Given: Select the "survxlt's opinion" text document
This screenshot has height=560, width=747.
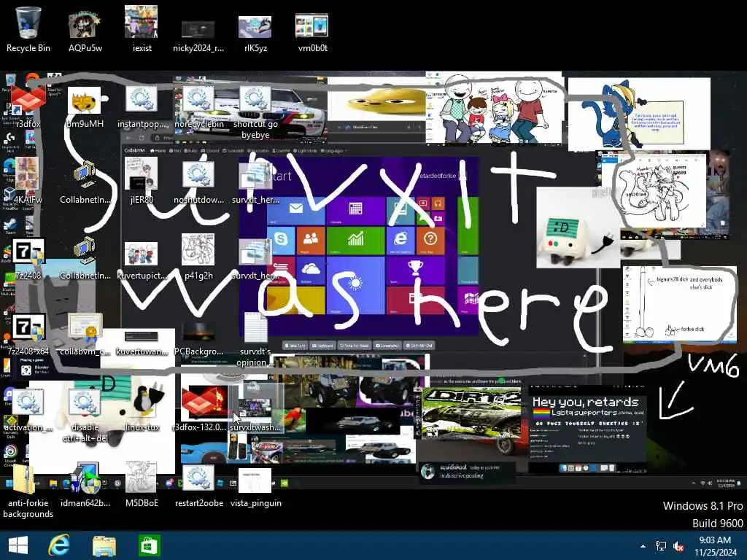Looking at the screenshot, I should (x=255, y=339).
